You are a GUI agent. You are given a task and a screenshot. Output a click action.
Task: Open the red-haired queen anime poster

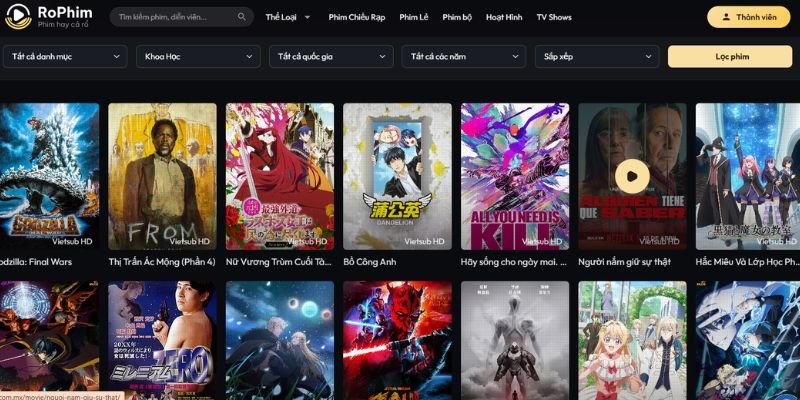click(280, 177)
